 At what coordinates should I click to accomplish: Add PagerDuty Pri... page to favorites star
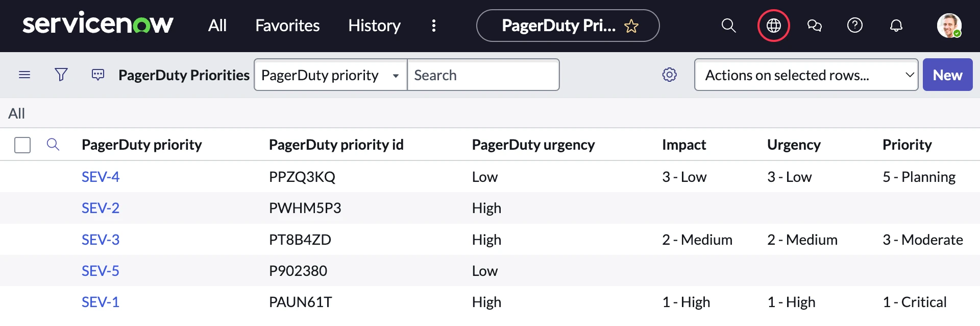[631, 26]
